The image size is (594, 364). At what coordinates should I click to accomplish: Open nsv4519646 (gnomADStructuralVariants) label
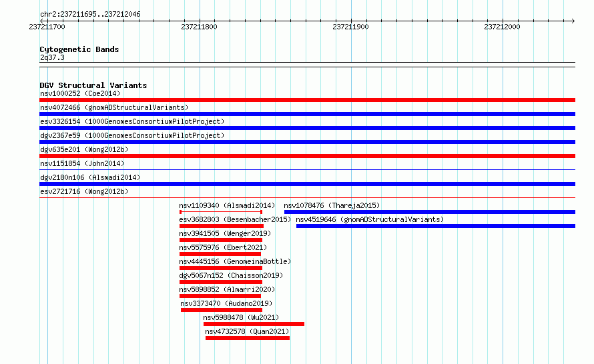coord(370,219)
